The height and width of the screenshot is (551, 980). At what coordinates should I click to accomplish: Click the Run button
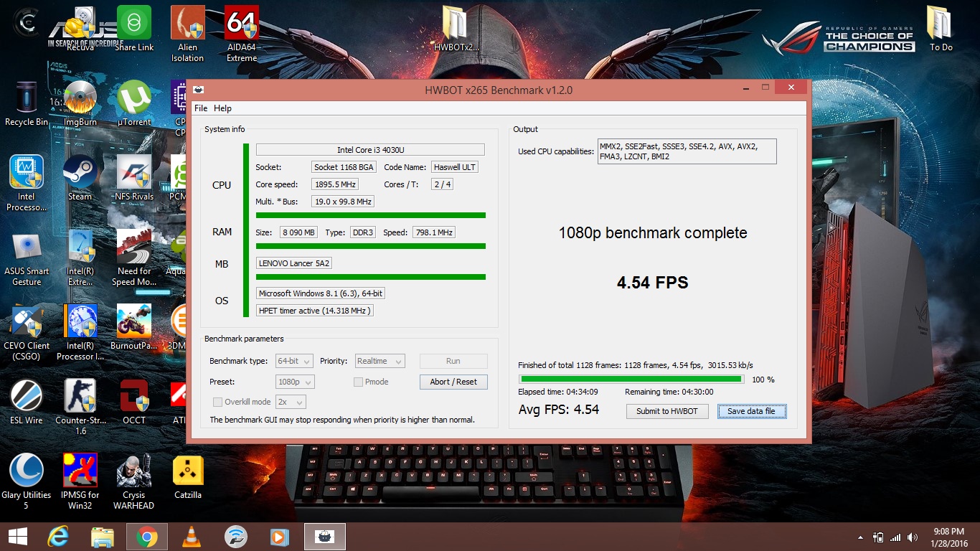point(453,361)
